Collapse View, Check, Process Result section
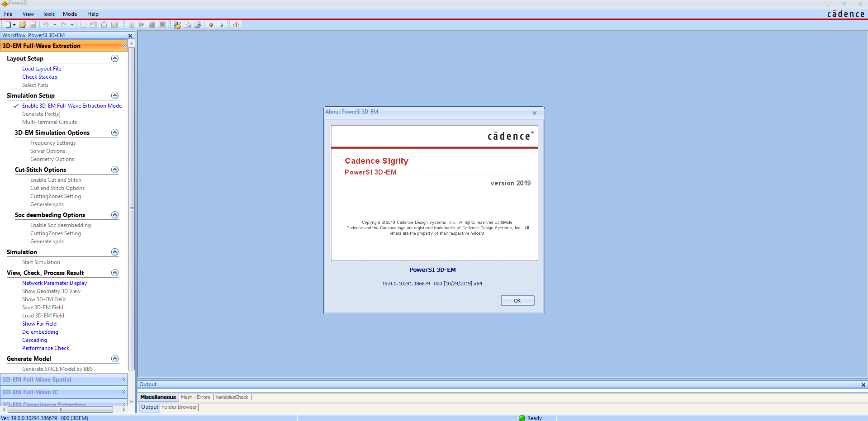The height and width of the screenshot is (421, 868). pyautogui.click(x=115, y=273)
